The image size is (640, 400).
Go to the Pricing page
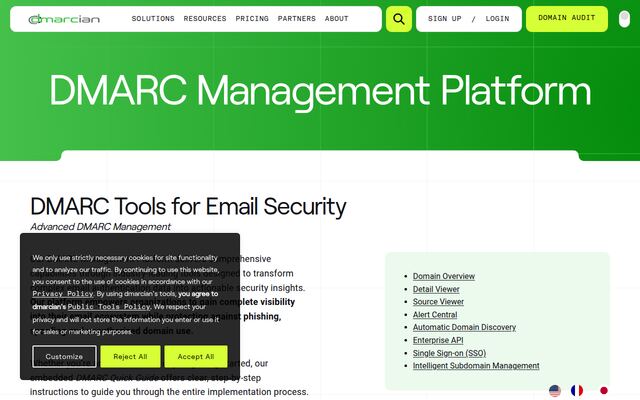tap(252, 19)
